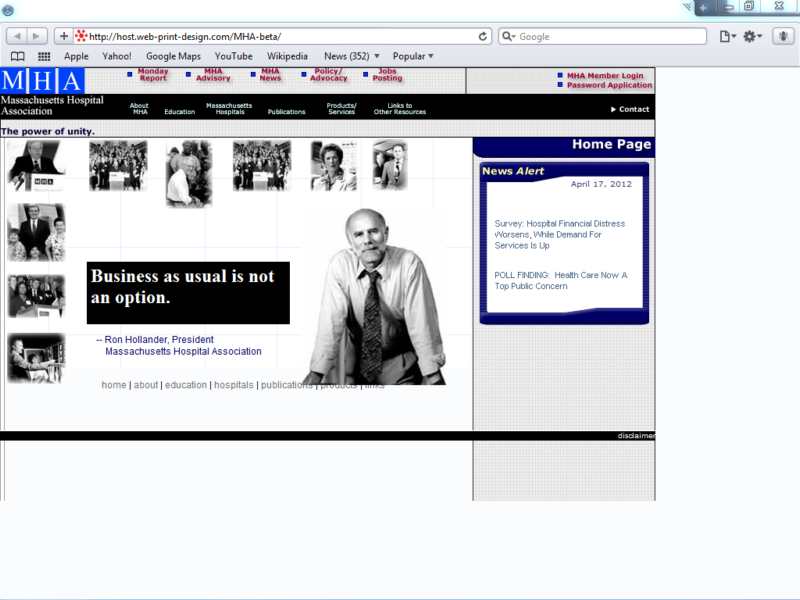
Task: Click the two men in suits photo
Action: (390, 165)
